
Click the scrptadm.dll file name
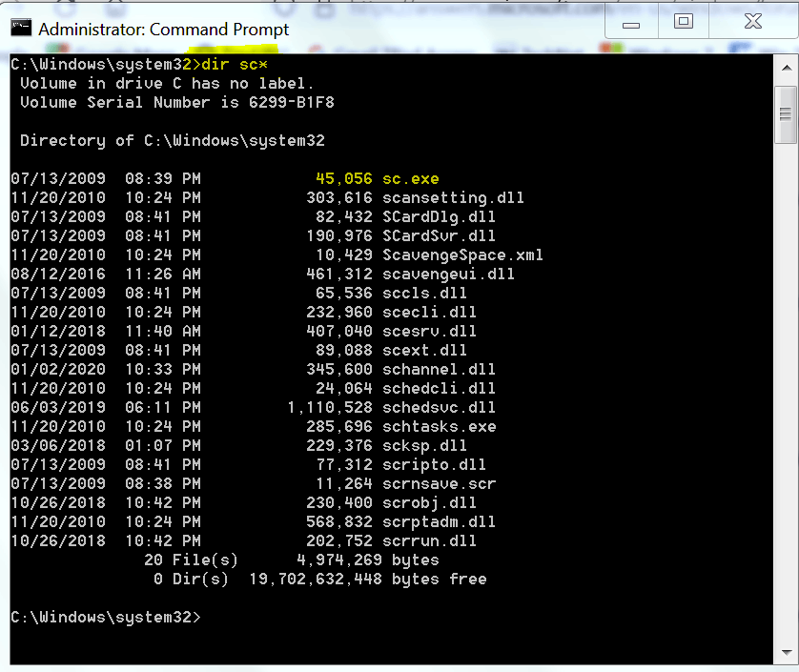[439, 521]
